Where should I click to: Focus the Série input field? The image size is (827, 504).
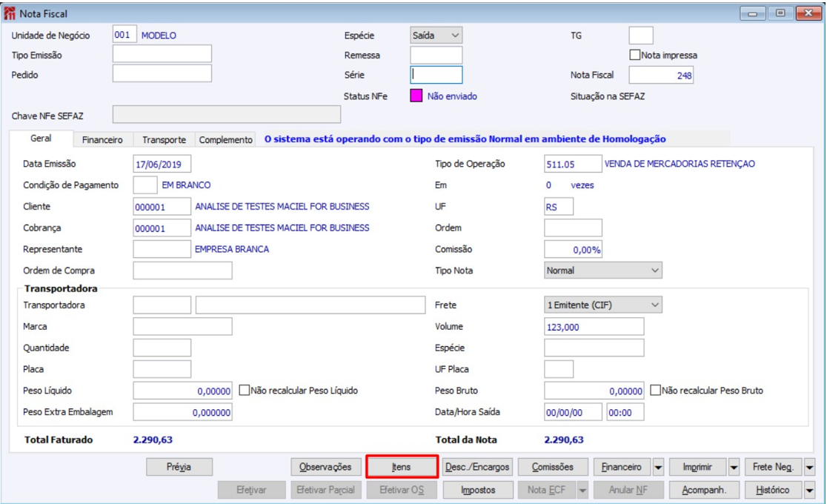click(436, 74)
